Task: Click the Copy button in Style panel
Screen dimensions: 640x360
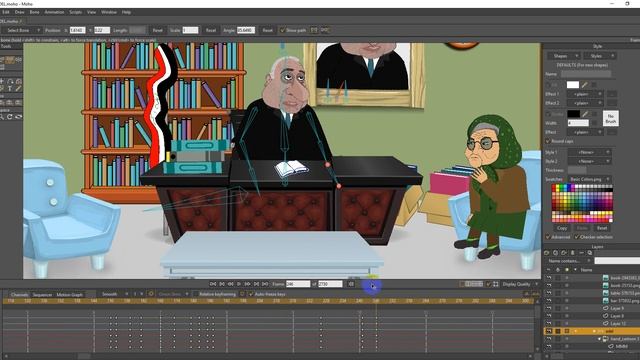Action: pos(562,228)
